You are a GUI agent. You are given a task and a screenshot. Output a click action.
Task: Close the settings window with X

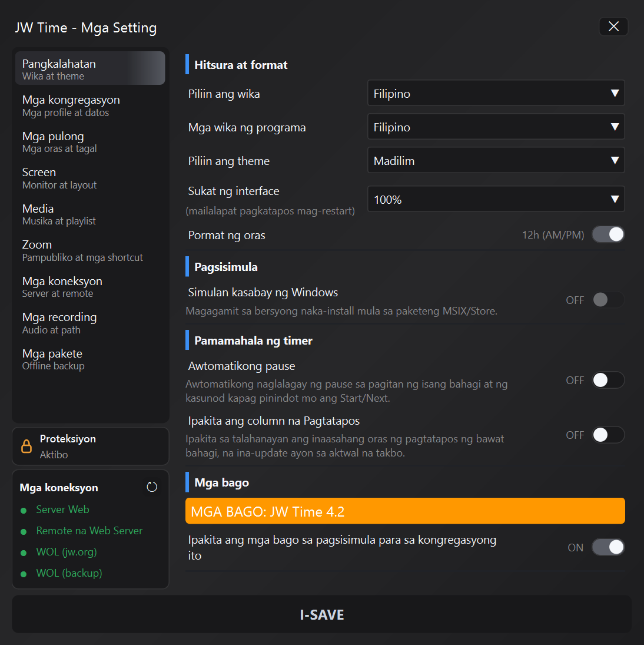pyautogui.click(x=613, y=27)
